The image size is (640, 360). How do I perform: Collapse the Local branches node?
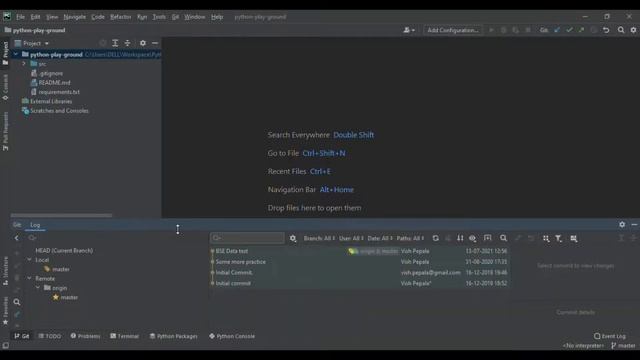[29, 260]
